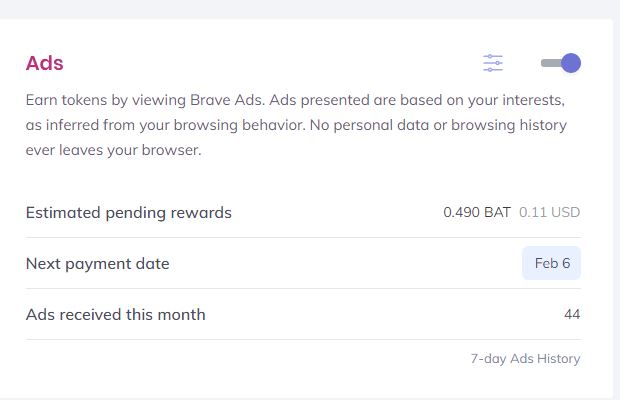The height and width of the screenshot is (400, 620).
Task: Click the Next payment date label
Action: click(97, 264)
